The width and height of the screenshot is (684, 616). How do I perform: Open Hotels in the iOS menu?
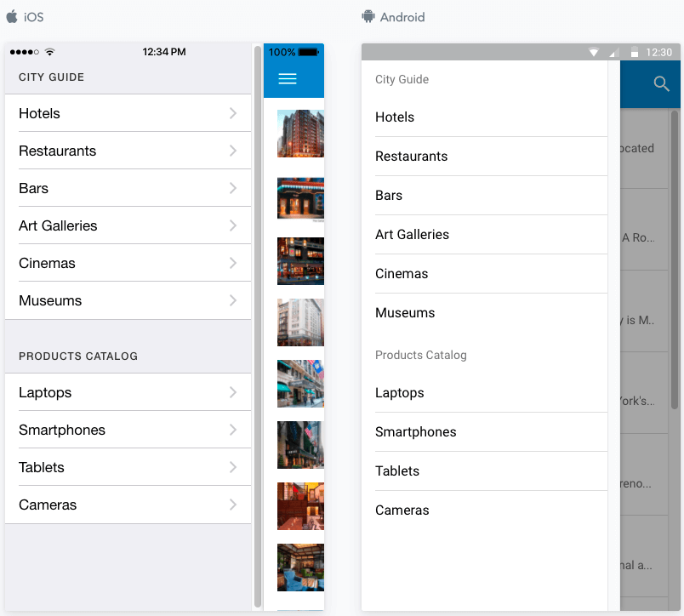pos(128,113)
